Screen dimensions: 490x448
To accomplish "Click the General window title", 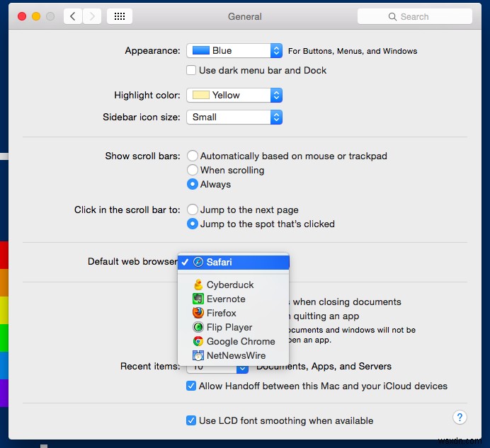I will coord(245,16).
